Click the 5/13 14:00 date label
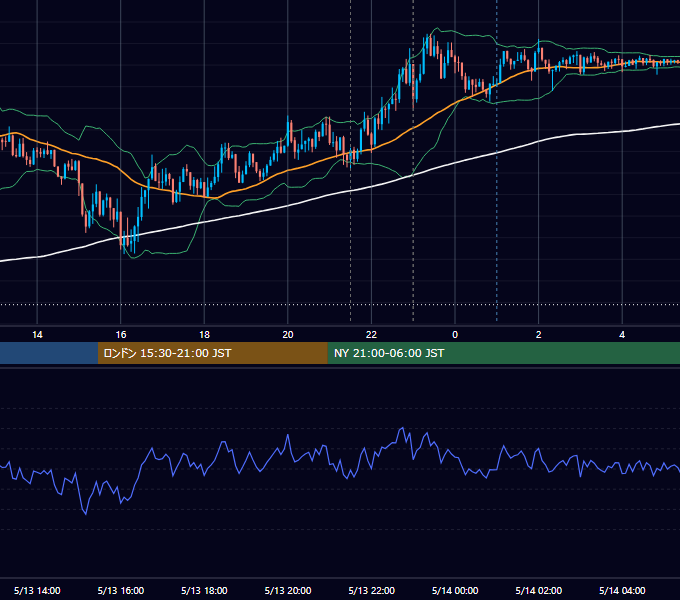The image size is (680, 600). coord(37,590)
